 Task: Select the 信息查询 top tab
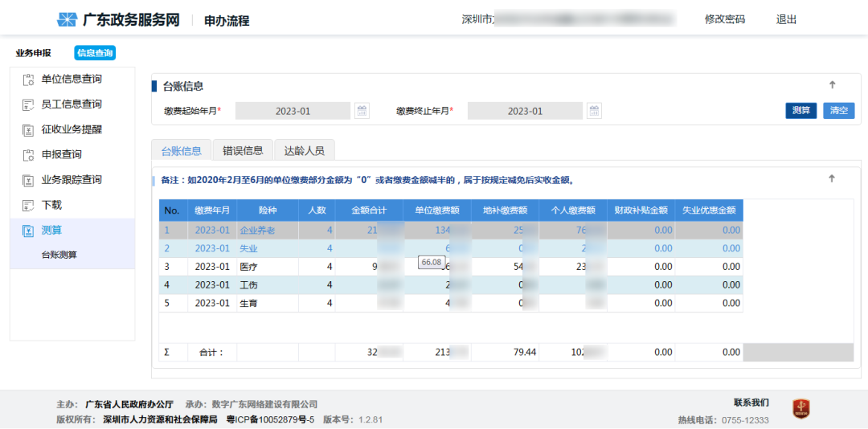95,53
